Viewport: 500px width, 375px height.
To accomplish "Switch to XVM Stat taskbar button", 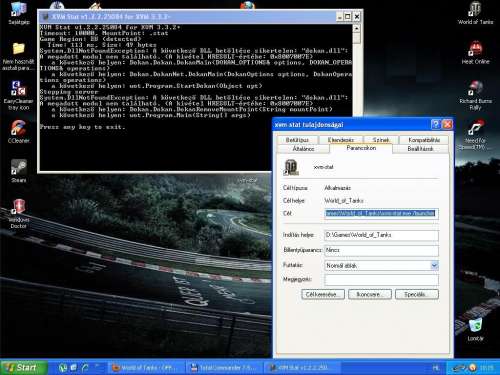I will (x=303, y=368).
